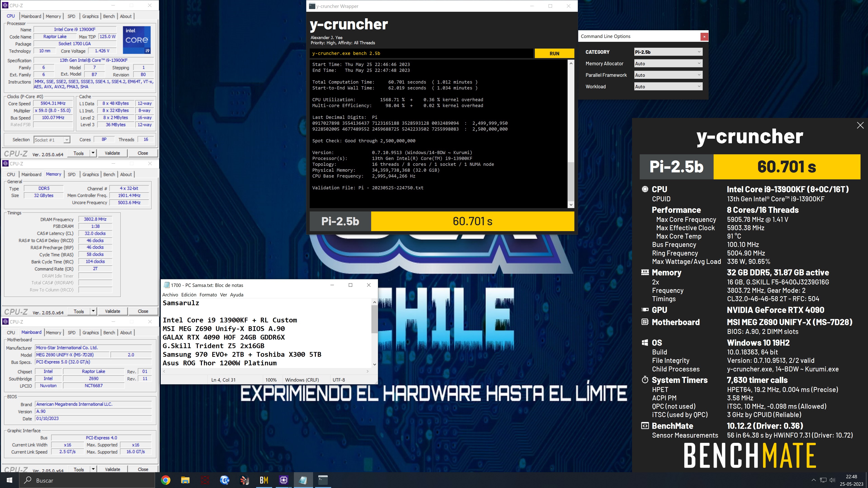Expand Tools arrow in Memory CPU-Z window
Screen dimensions: 868x488
coord(93,311)
